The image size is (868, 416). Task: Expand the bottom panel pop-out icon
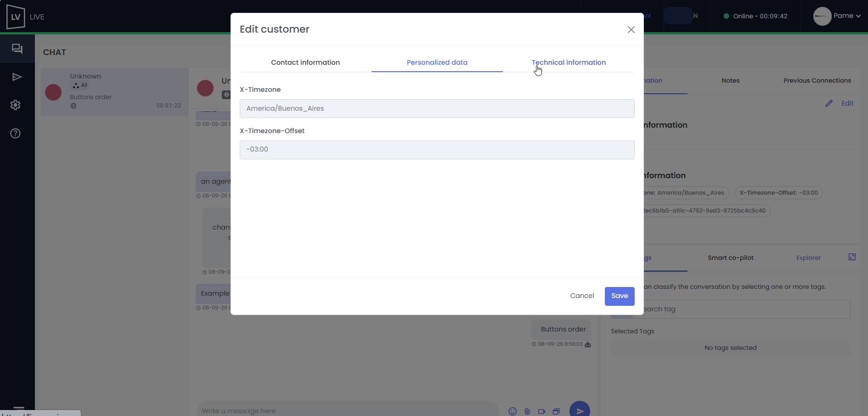[852, 257]
